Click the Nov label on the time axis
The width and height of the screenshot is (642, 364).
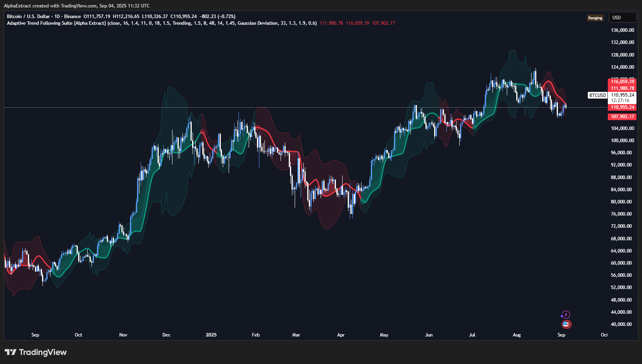123,335
